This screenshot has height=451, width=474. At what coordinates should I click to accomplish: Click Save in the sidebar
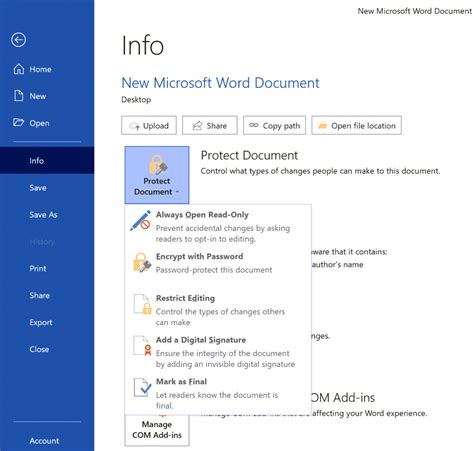point(47,188)
